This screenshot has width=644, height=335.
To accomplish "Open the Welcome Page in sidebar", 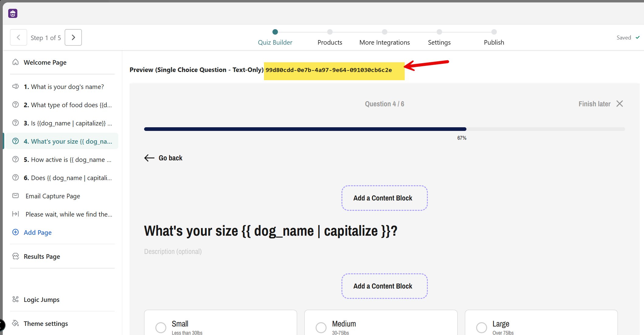I will [x=62, y=62].
